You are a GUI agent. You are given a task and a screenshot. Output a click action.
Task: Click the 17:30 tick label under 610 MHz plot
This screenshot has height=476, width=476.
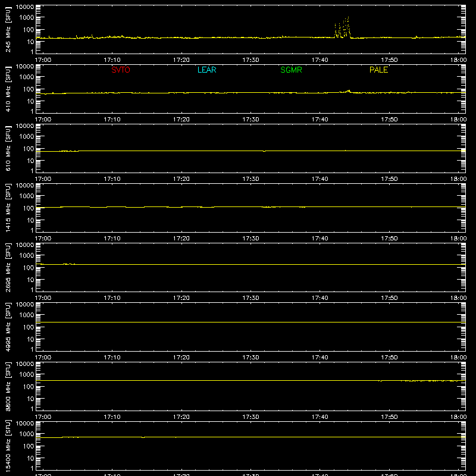(x=250, y=179)
